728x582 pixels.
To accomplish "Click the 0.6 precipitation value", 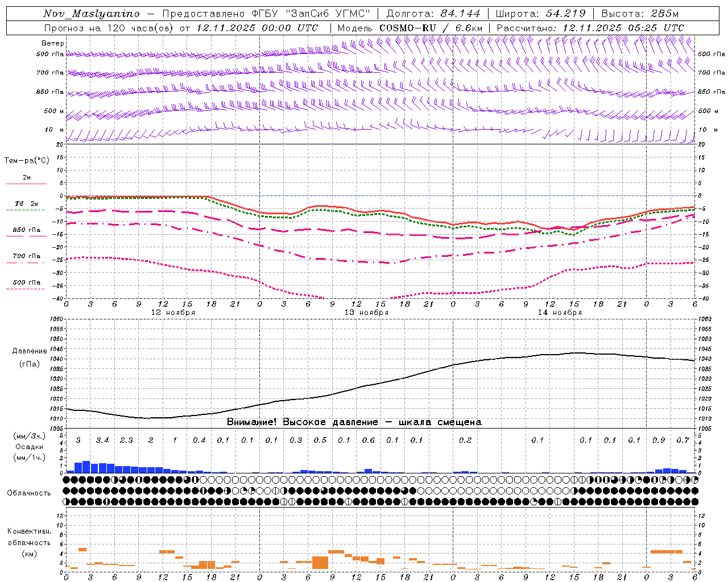I will click(369, 440).
